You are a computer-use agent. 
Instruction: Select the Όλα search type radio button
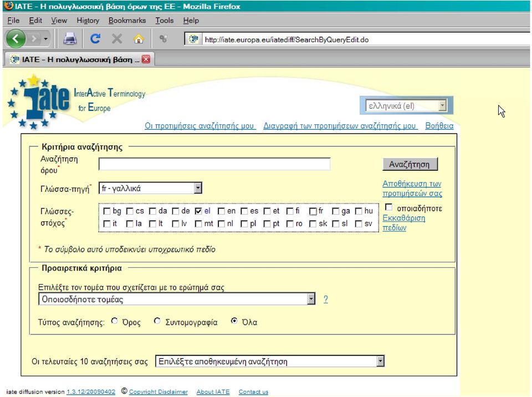tap(234, 321)
